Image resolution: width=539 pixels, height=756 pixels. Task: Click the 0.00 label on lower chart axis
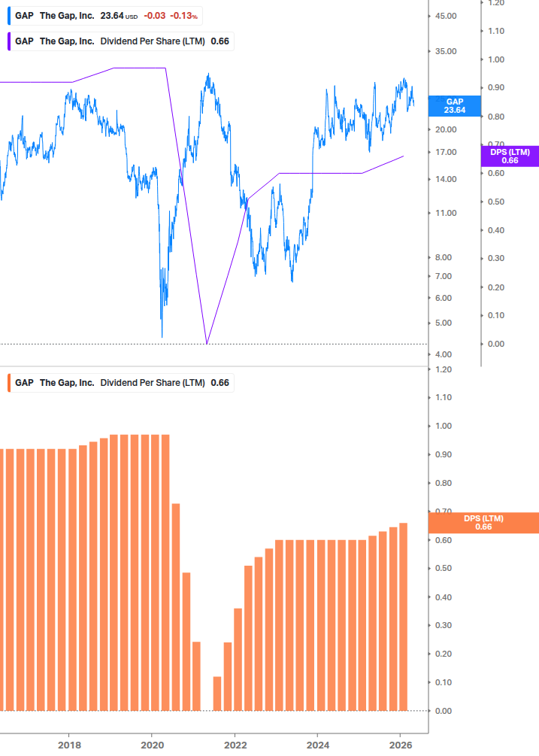tap(444, 711)
